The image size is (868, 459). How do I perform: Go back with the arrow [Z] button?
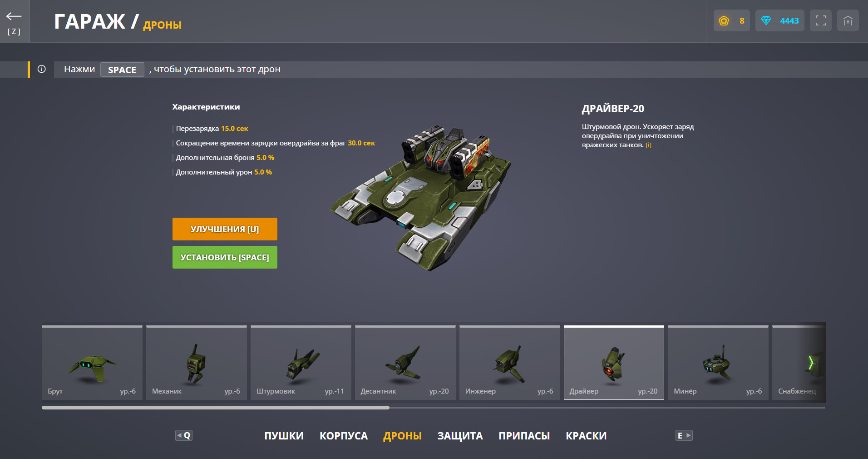[x=15, y=21]
